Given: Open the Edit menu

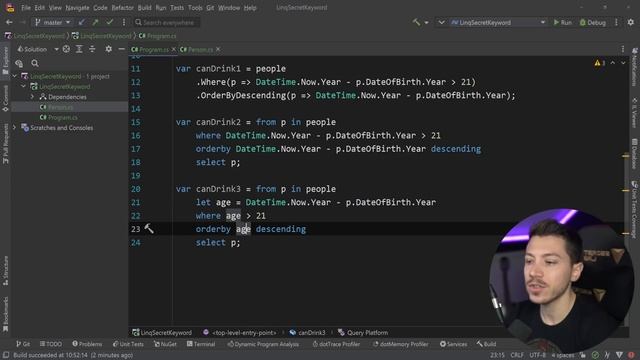Looking at the screenshot, I should [x=40, y=8].
